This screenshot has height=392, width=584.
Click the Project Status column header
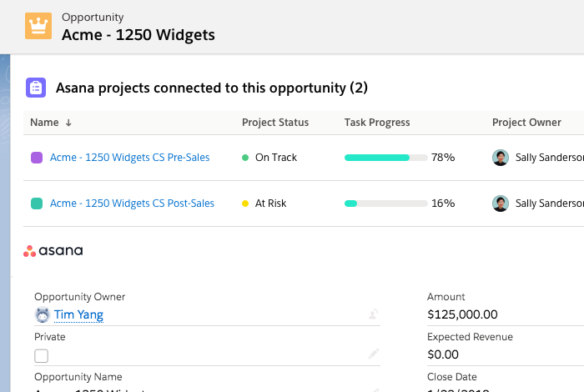(275, 123)
